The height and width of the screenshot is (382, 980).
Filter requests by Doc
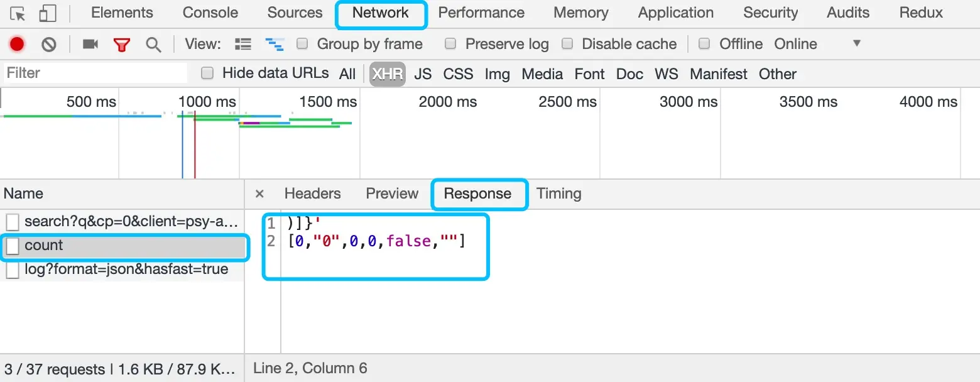(629, 74)
